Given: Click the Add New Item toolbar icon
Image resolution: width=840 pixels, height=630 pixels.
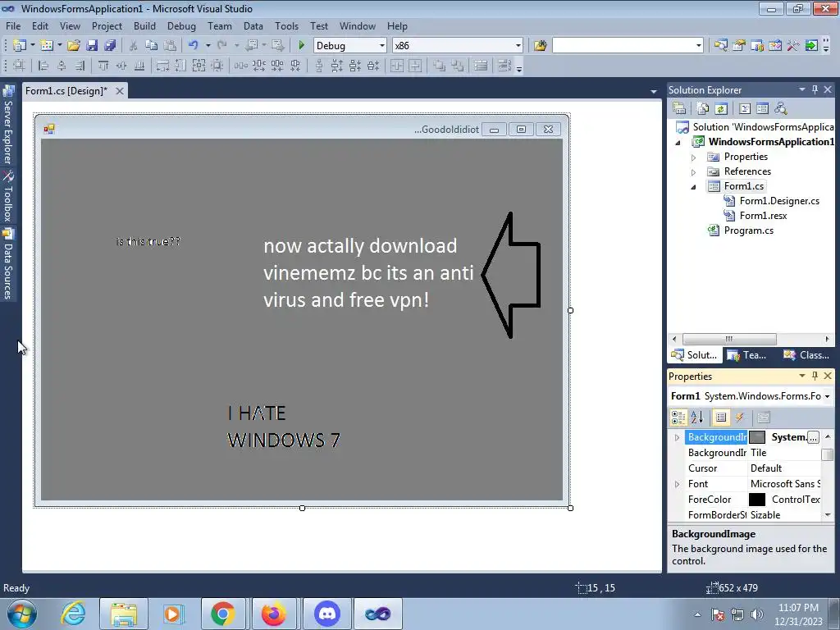Looking at the screenshot, I should 47,46.
